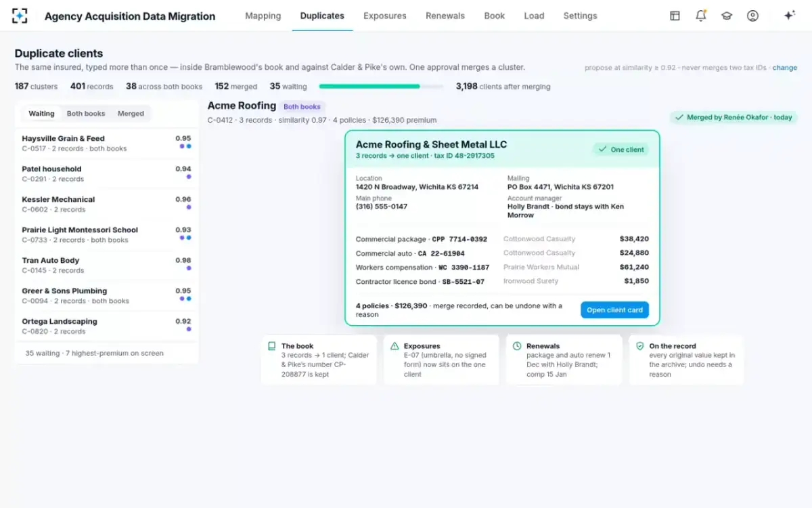Image resolution: width=812 pixels, height=508 pixels.
Task: Click the 38 across both books stat
Action: click(x=164, y=87)
